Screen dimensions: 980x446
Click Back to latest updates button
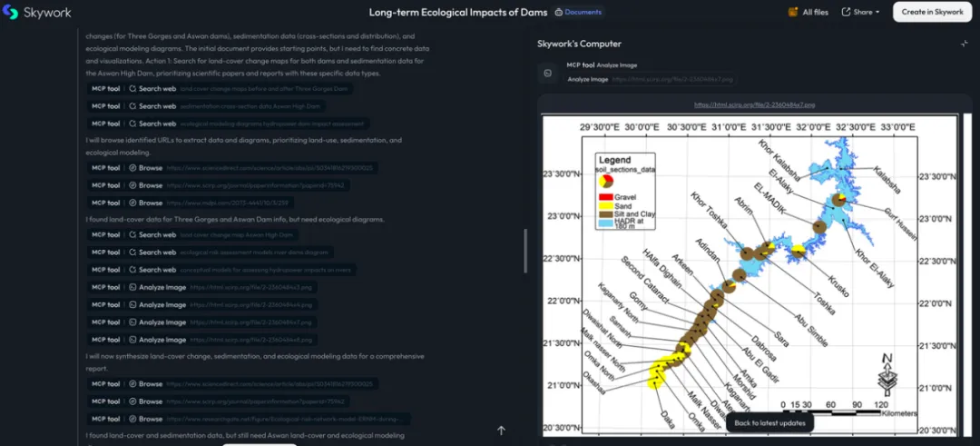tap(769, 423)
